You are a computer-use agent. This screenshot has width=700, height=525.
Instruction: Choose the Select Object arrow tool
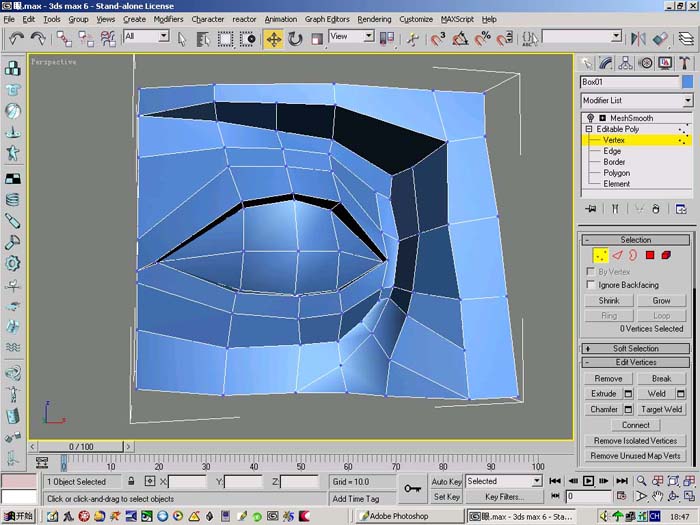pos(182,39)
